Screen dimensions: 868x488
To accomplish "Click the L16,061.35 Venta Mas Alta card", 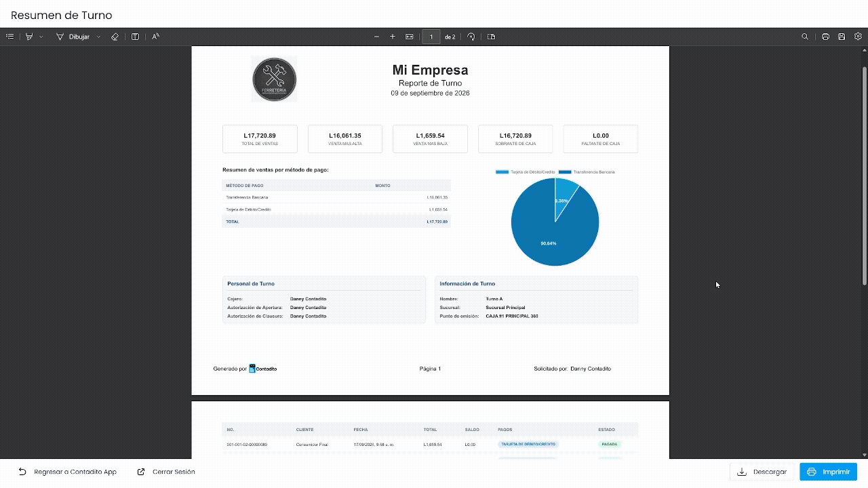I will (345, 139).
